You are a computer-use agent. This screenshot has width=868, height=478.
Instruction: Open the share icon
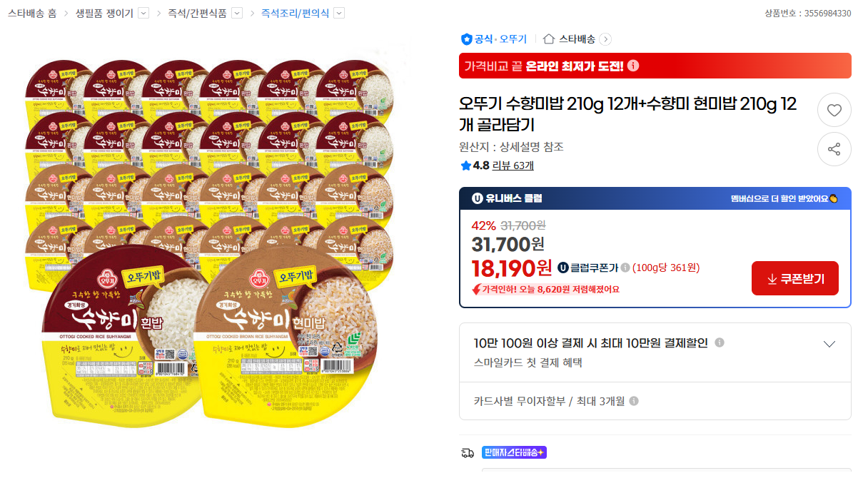(x=834, y=148)
